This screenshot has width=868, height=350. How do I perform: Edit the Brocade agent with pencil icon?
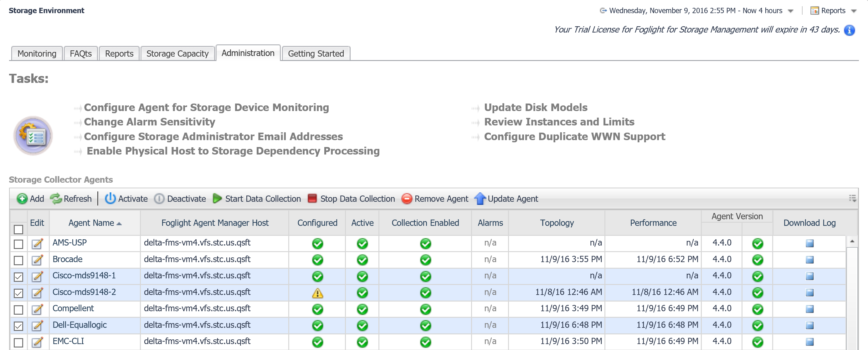pyautogui.click(x=37, y=260)
